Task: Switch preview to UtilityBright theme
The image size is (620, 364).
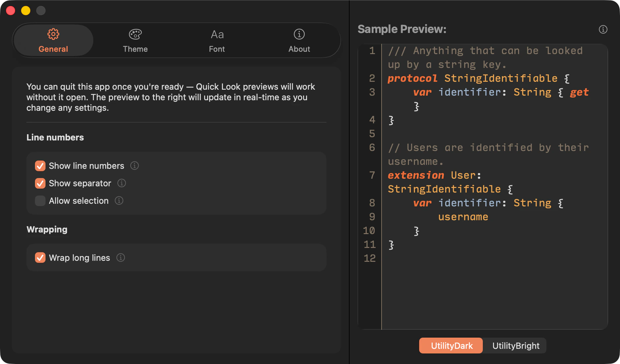Action: point(515,346)
